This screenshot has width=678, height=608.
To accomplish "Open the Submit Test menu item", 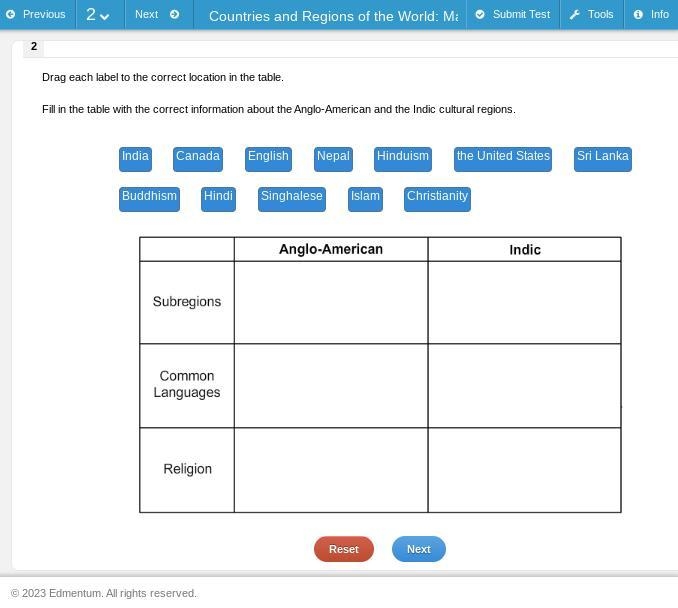I will click(513, 15).
